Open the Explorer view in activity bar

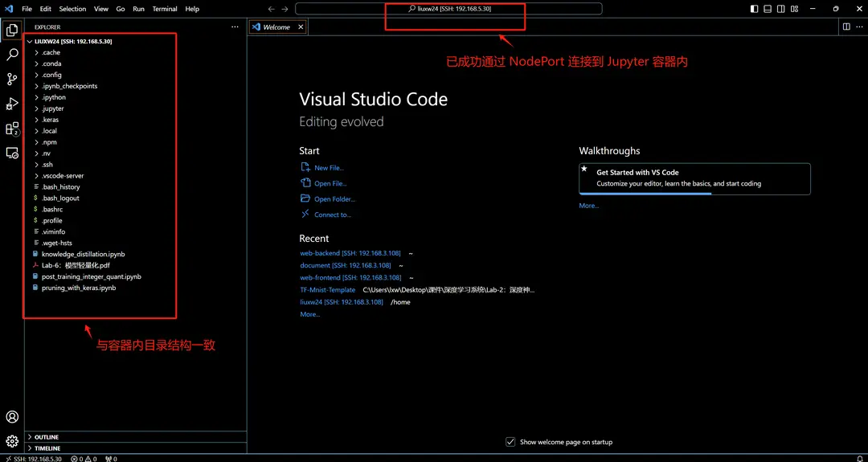click(x=11, y=31)
